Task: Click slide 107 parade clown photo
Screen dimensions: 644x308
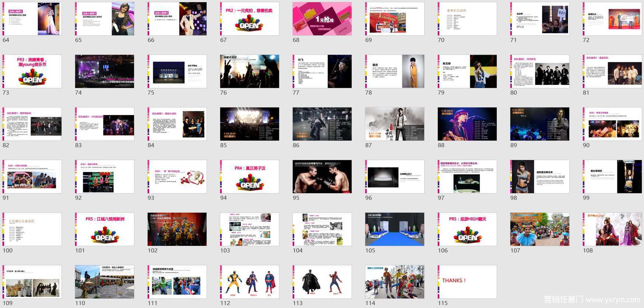Action: 540,229
